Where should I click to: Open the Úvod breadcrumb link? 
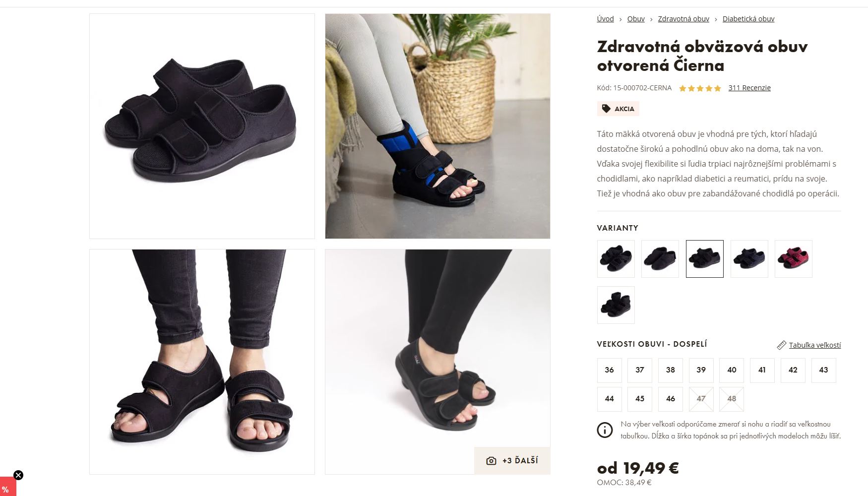click(605, 19)
